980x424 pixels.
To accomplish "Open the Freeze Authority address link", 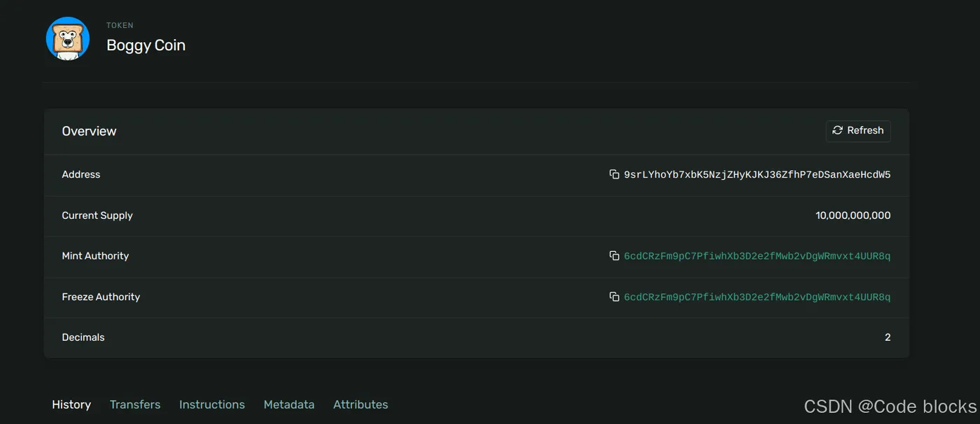I will click(x=757, y=297).
